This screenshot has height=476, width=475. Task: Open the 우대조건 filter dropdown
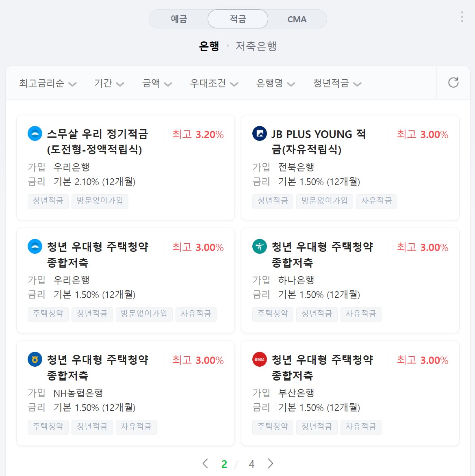pyautogui.click(x=214, y=83)
